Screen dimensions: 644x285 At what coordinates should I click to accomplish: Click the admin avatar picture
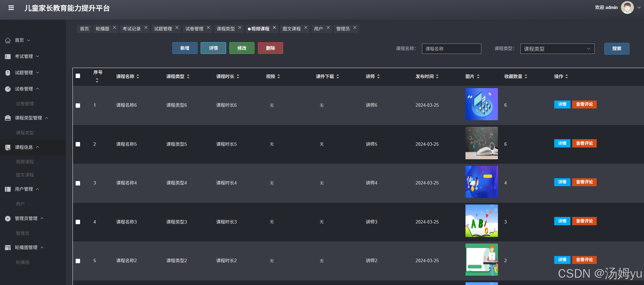point(627,7)
